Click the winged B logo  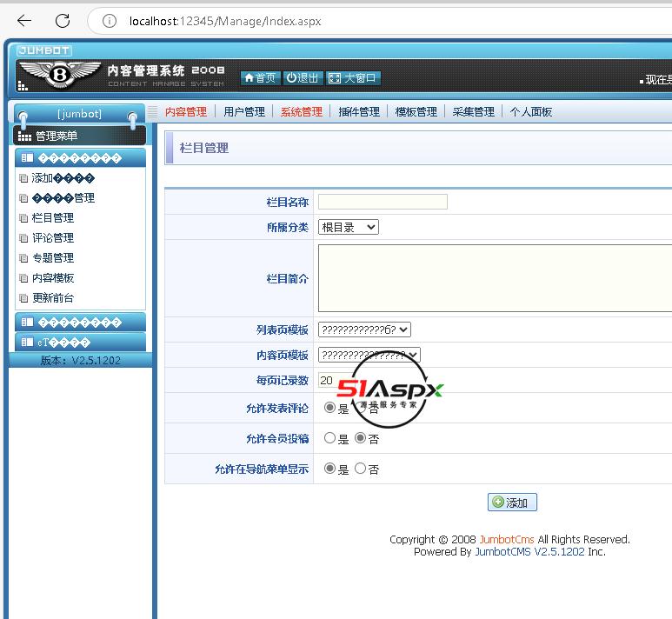(60, 74)
